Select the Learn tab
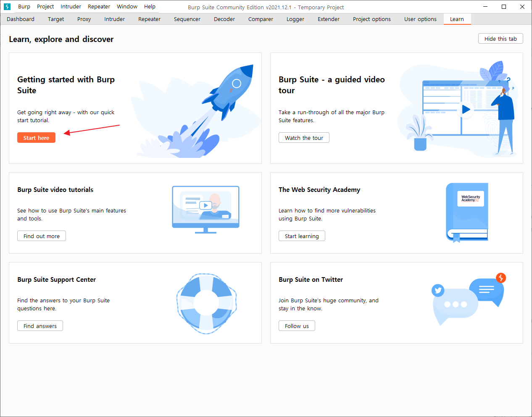The height and width of the screenshot is (417, 532). click(x=457, y=19)
